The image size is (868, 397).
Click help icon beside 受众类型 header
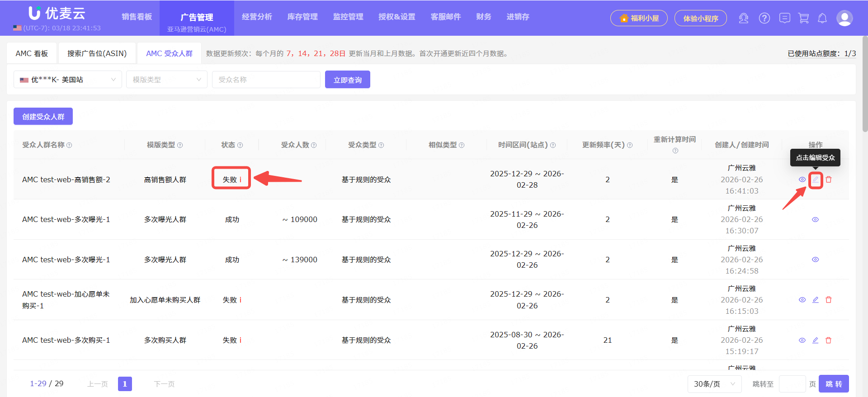(x=381, y=145)
